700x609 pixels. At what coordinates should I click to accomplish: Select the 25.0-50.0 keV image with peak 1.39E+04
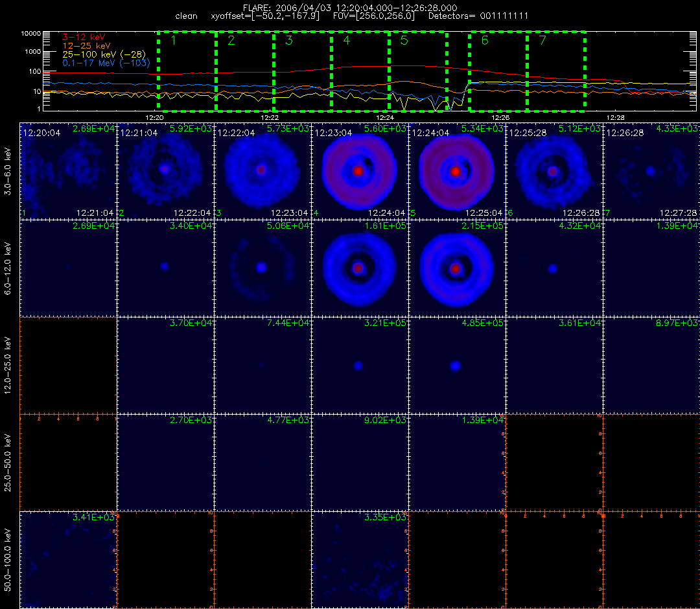457,463
